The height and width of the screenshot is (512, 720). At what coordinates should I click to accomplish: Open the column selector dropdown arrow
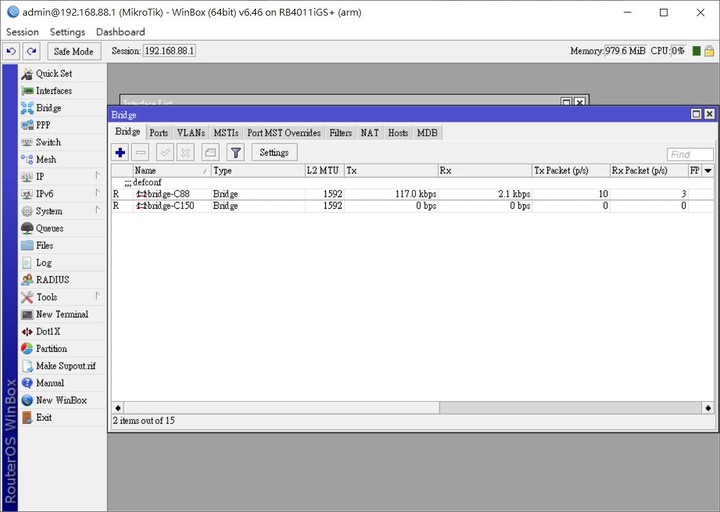[x=708, y=171]
